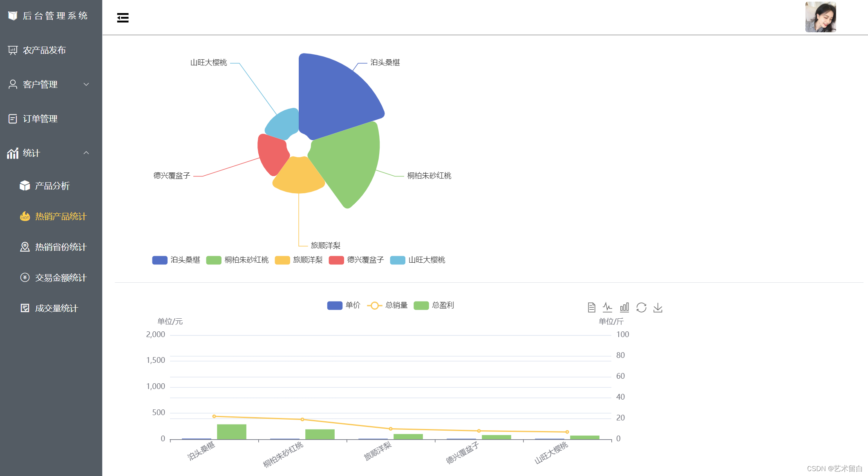868x476 pixels.
Task: Click the 成交量统计 checklist icon
Action: [25, 308]
